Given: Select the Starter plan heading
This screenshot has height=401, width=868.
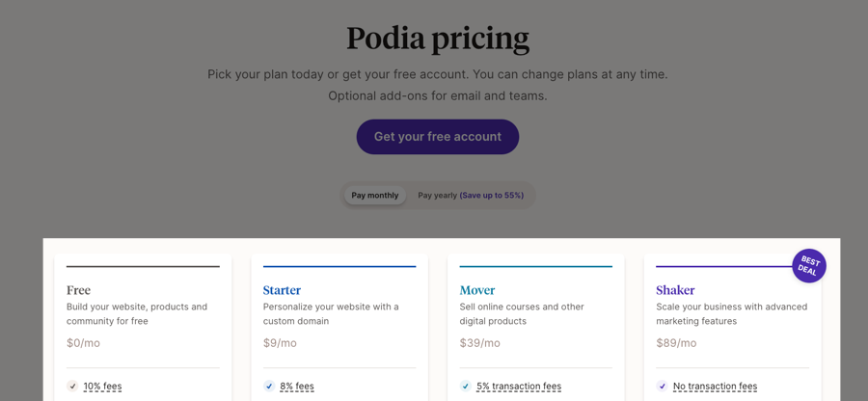Looking at the screenshot, I should point(282,290).
